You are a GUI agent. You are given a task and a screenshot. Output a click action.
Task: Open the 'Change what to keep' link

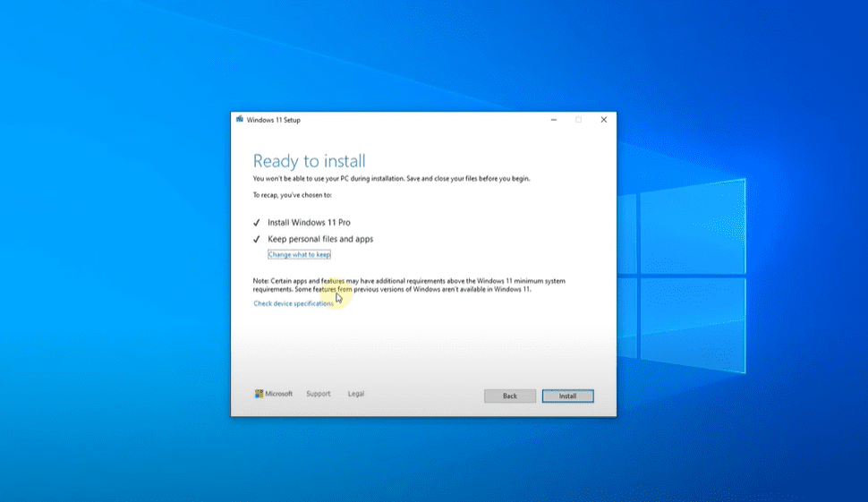(299, 255)
